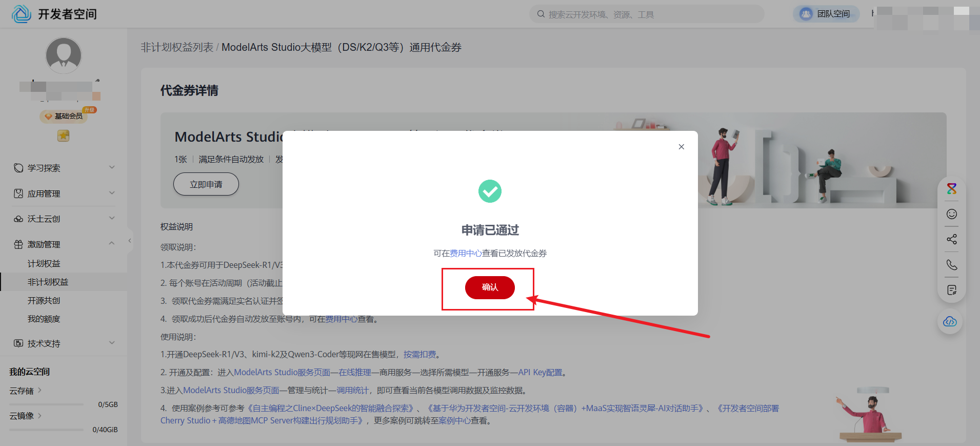Open the 费用中心 link in step 4

[341, 319]
